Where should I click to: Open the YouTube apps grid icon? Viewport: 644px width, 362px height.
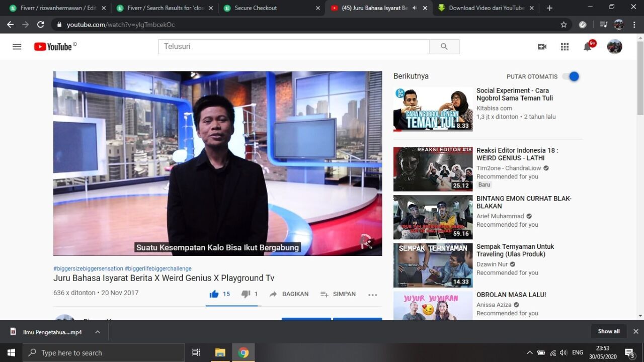565,47
